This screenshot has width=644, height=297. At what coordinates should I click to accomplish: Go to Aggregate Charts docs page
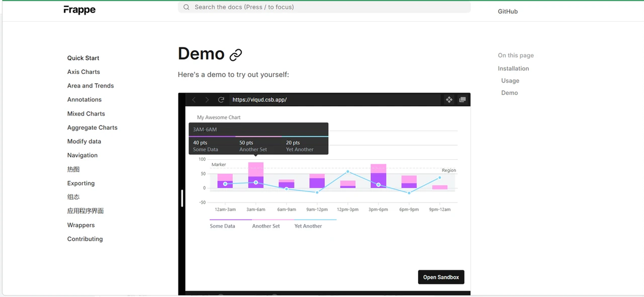(x=92, y=128)
